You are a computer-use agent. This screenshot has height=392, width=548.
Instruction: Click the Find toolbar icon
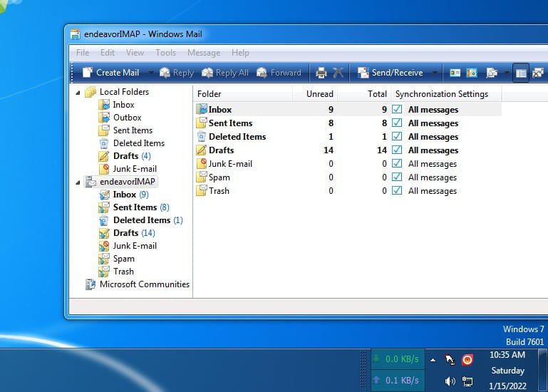(x=492, y=73)
